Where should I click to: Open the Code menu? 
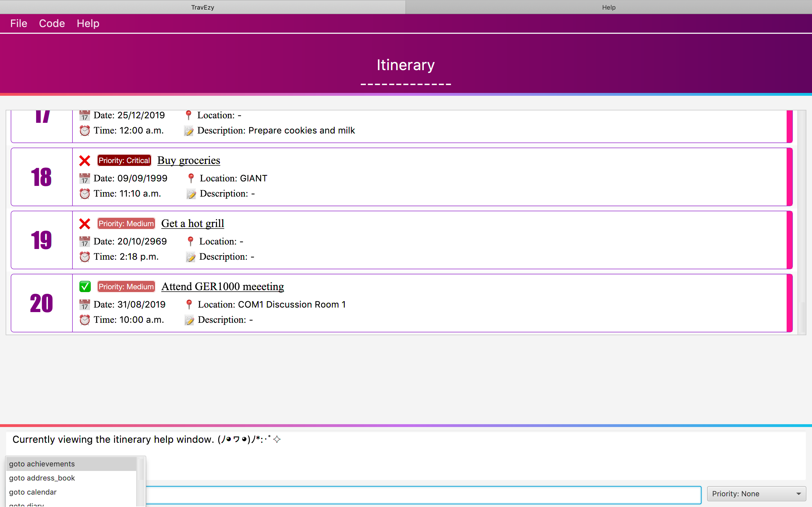tap(52, 23)
